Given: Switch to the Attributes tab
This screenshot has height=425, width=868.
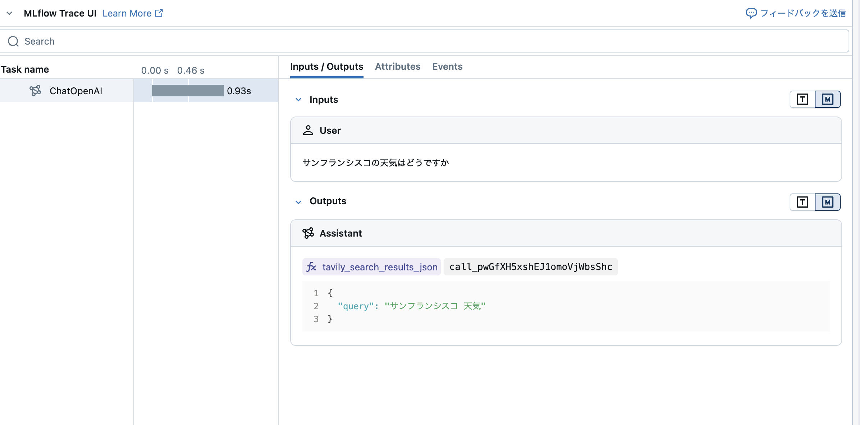Looking at the screenshot, I should point(398,67).
